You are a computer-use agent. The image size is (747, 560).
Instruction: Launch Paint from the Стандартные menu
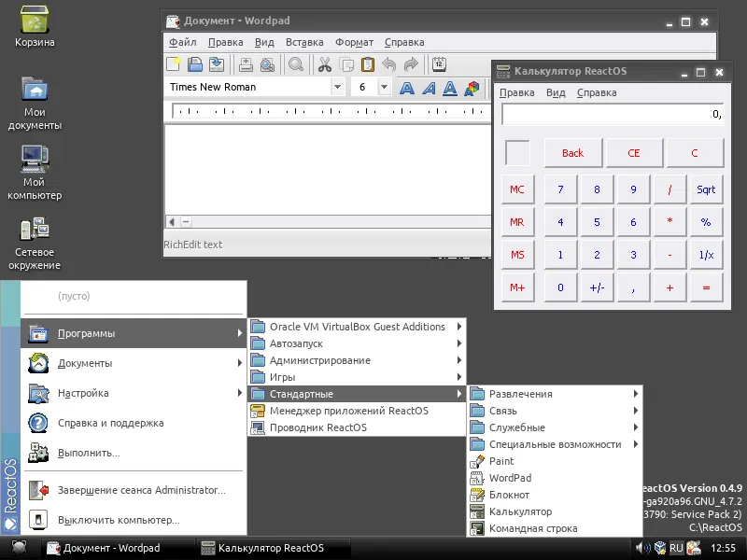(555, 461)
